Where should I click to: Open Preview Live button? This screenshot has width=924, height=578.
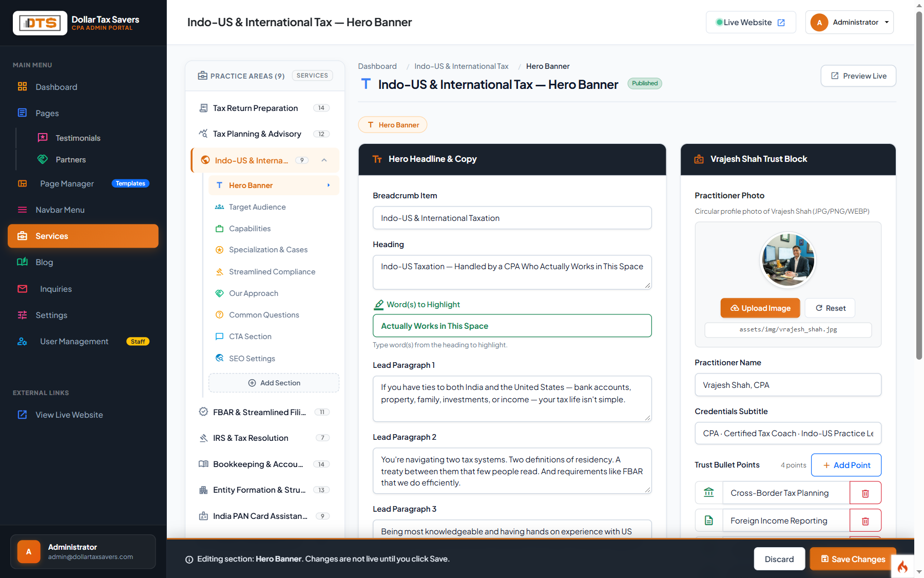[858, 76]
